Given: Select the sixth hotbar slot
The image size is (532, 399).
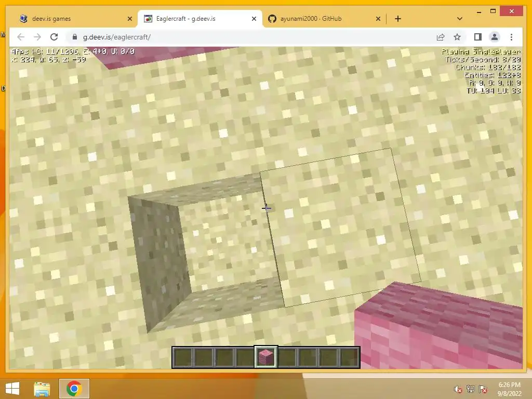Looking at the screenshot, I should click(287, 357).
